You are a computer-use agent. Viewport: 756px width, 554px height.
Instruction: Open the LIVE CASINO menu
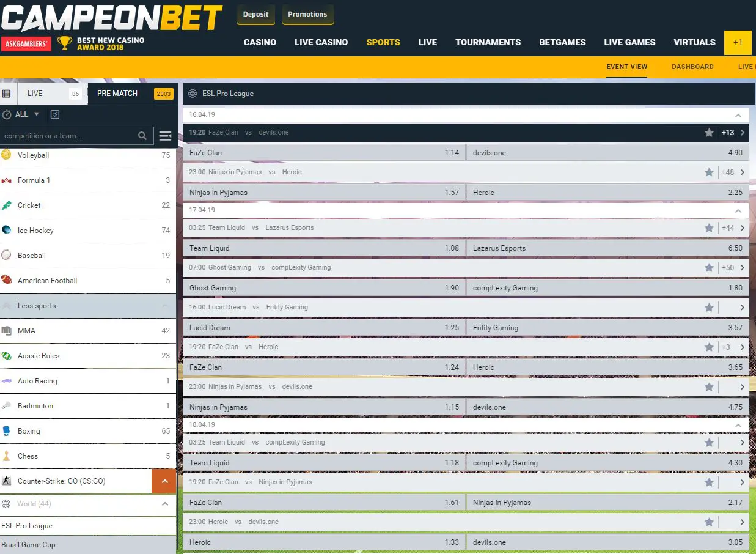[x=321, y=42]
